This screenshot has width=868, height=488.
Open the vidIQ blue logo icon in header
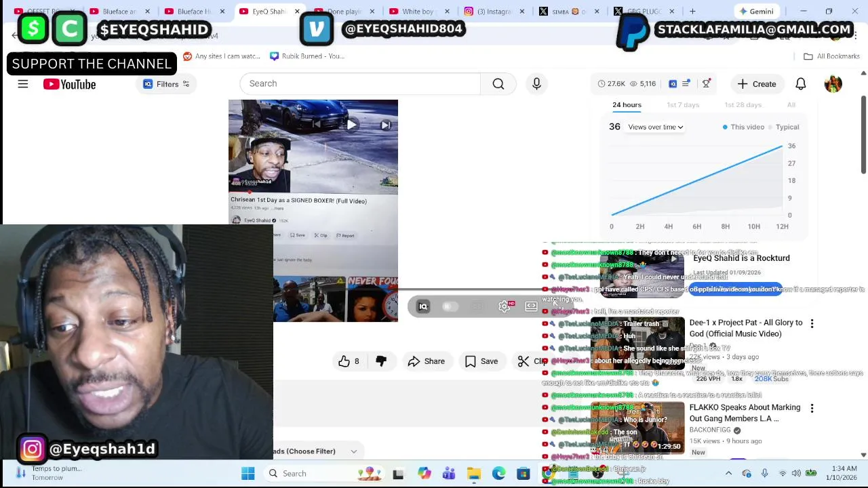click(x=673, y=84)
